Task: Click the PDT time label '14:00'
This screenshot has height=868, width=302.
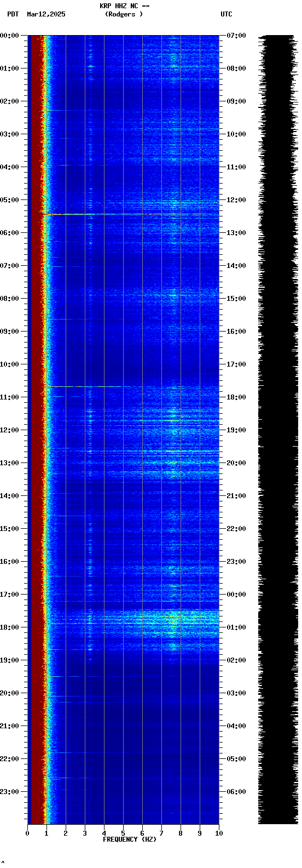Action: click(x=9, y=496)
